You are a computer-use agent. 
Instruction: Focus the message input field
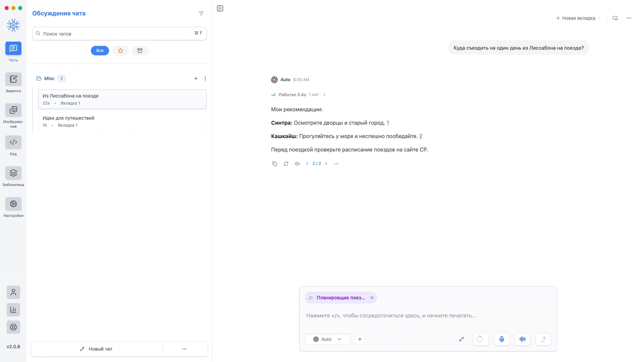pyautogui.click(x=428, y=316)
